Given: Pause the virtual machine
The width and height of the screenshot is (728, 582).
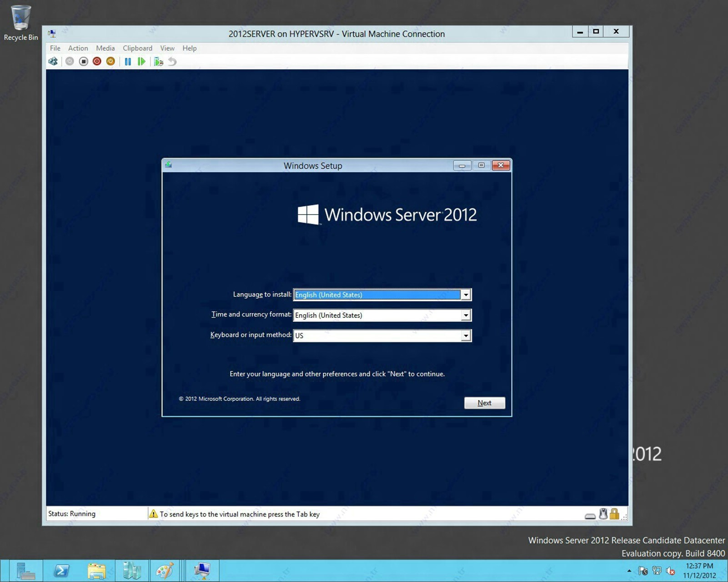Looking at the screenshot, I should [128, 61].
